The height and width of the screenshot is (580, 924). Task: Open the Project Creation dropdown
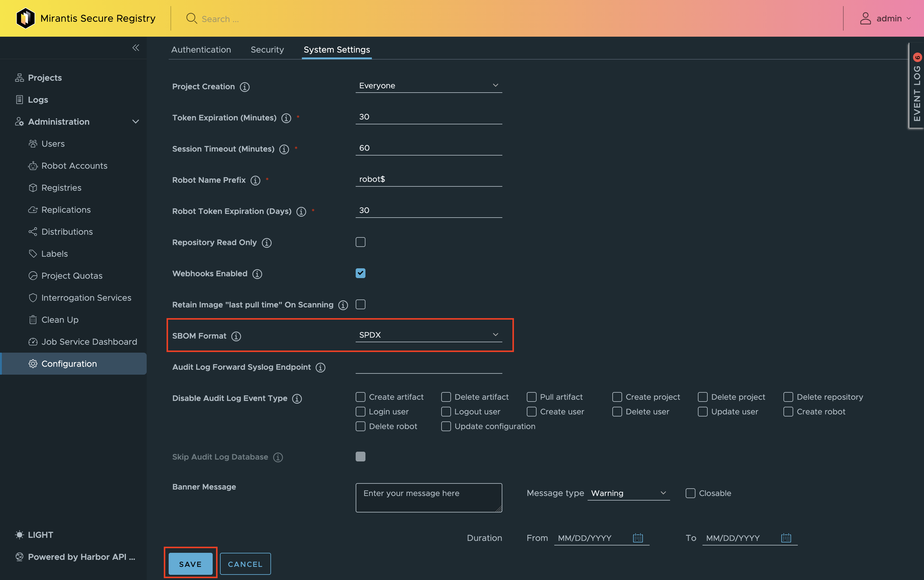point(429,86)
